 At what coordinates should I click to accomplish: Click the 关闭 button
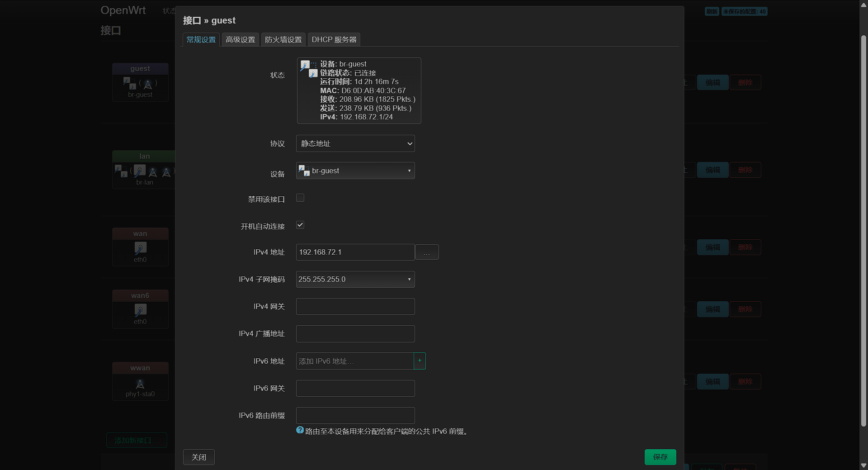pos(199,457)
